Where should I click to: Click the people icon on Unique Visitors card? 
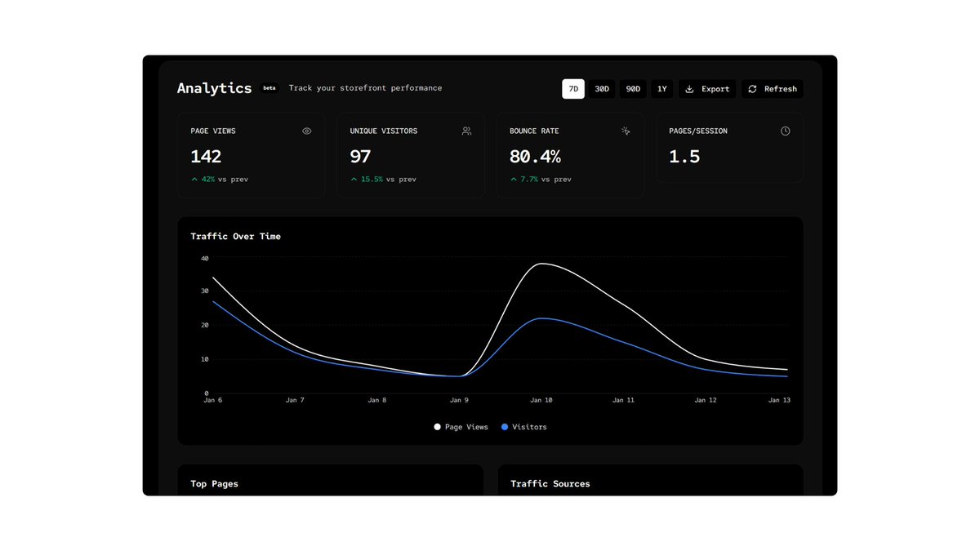point(466,131)
